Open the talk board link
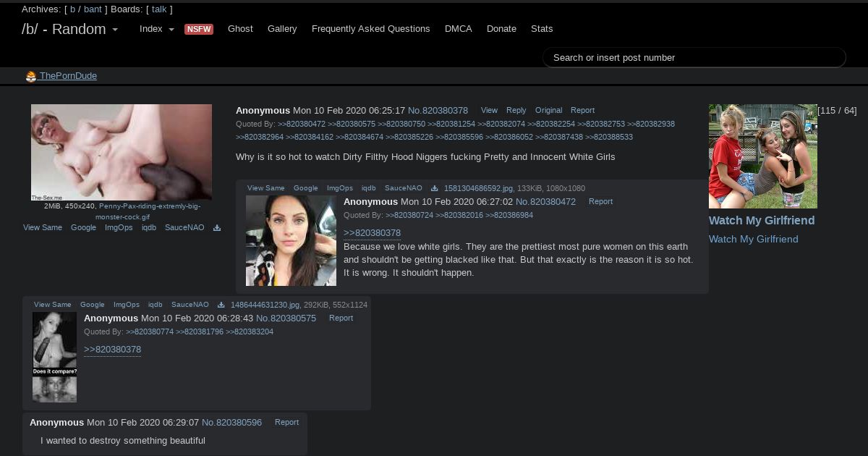This screenshot has height=456, width=868. (x=159, y=9)
